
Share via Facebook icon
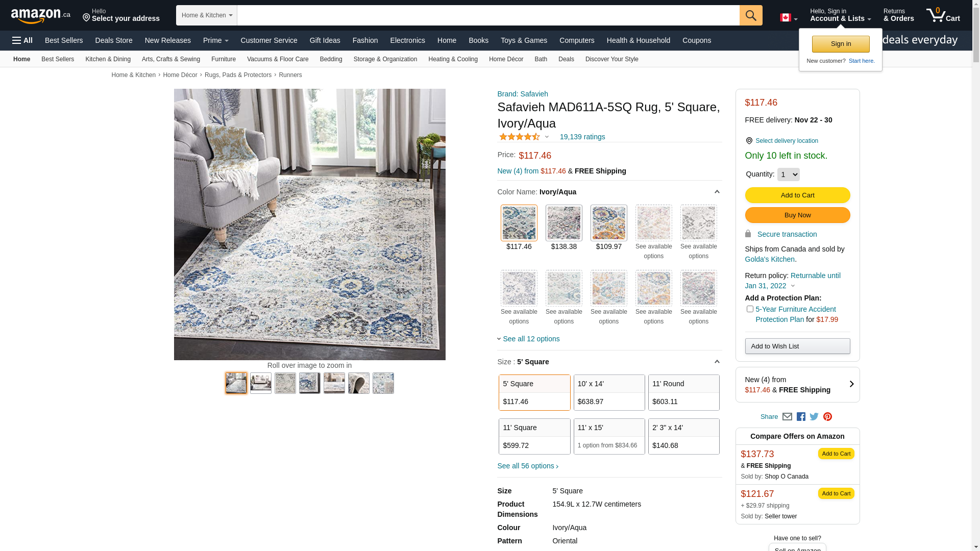(801, 417)
